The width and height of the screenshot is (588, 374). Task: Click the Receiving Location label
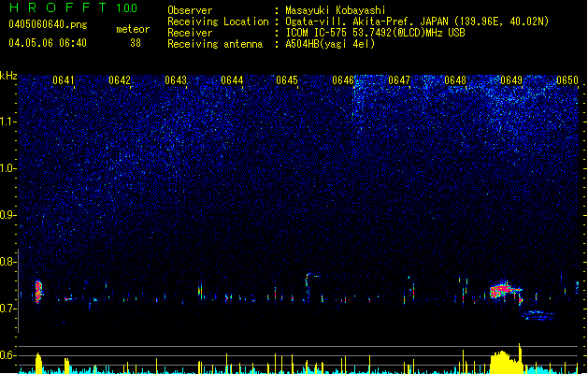pos(218,22)
